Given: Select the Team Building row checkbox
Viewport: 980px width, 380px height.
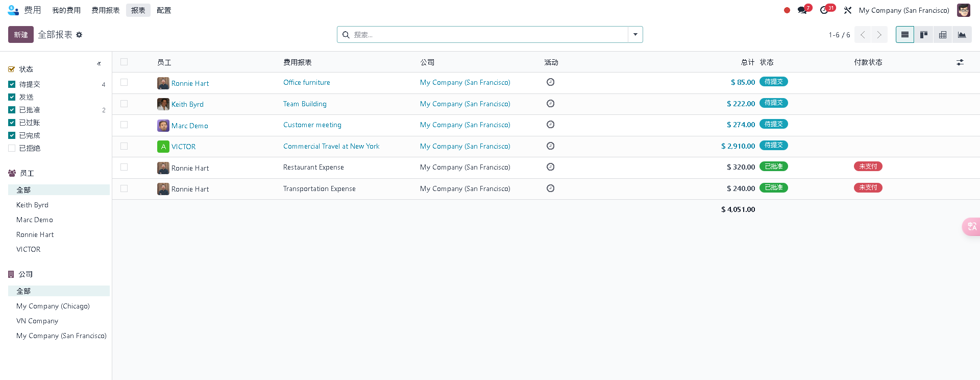Looking at the screenshot, I should [x=124, y=104].
